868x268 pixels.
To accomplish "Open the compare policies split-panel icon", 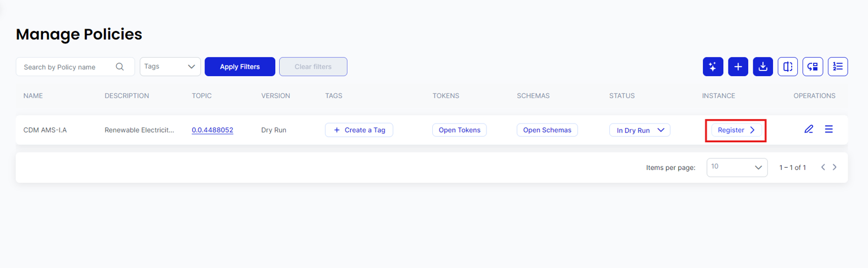I will coord(788,67).
